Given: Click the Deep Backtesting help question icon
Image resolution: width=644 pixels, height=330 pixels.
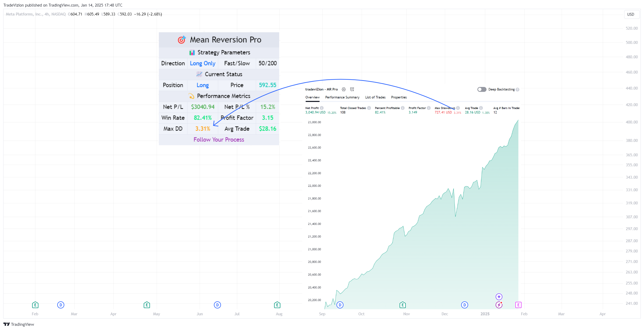Looking at the screenshot, I should point(518,90).
